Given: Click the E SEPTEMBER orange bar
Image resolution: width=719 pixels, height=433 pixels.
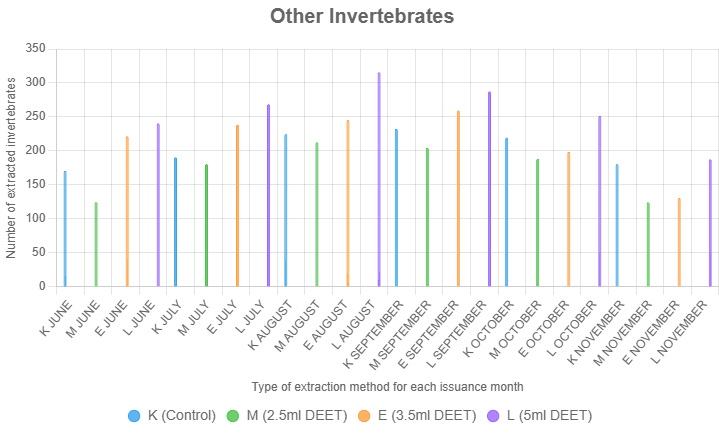Looking at the screenshot, I should pyautogui.click(x=458, y=199).
